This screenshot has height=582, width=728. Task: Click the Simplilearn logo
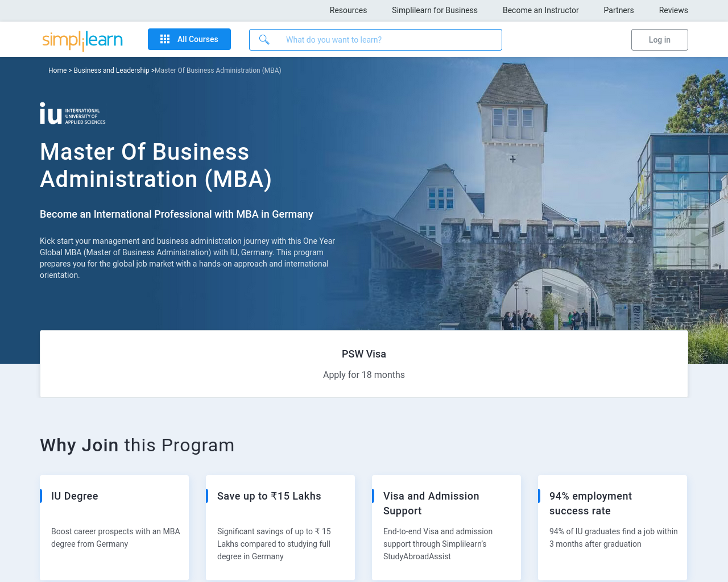coord(82,40)
